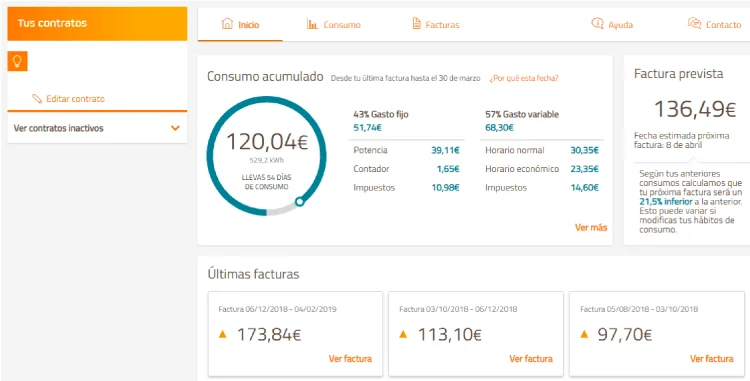Go to the Contacto section
This screenshot has height=381, width=750.
[x=714, y=24]
